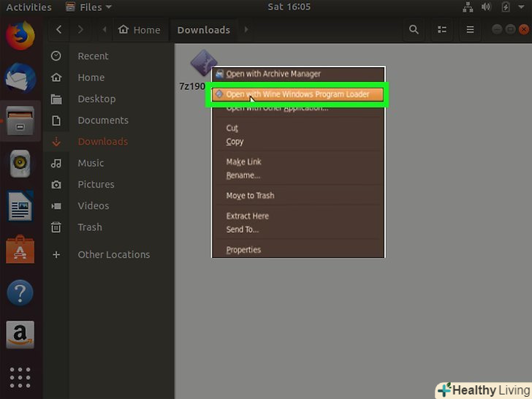
Task: Launch LibreOffice Writer from the dock
Action: [20, 206]
